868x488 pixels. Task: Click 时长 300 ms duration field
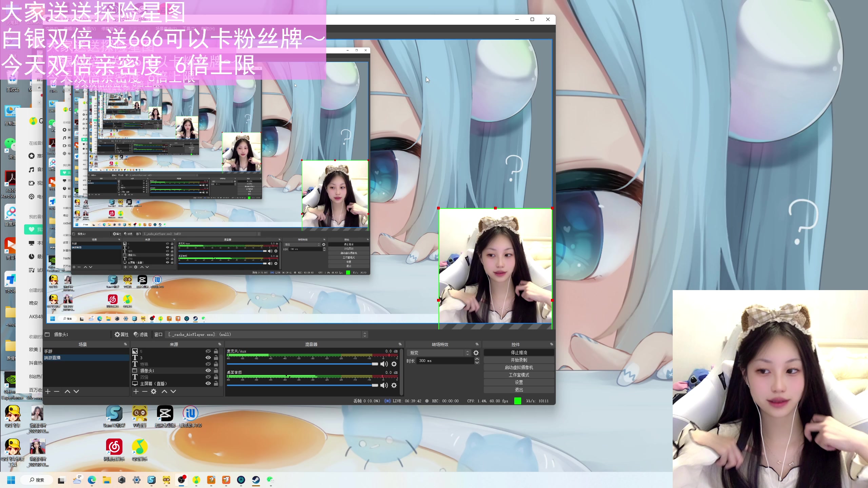[x=445, y=361]
